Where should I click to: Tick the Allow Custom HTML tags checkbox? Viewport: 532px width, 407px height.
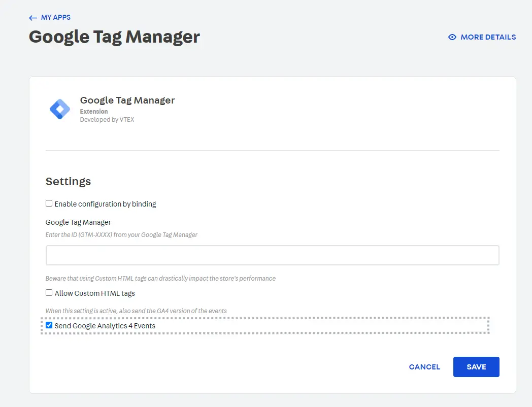49,293
